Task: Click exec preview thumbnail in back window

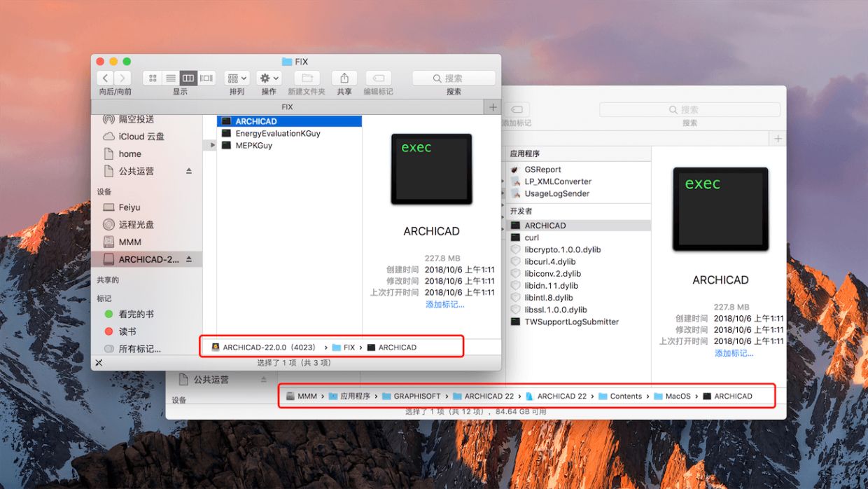Action: coord(720,209)
